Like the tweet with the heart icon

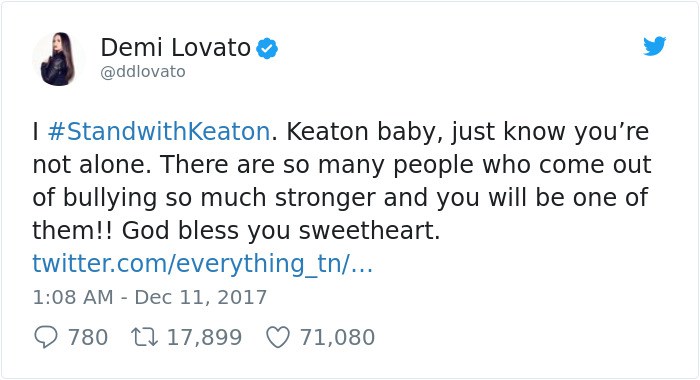[x=278, y=337]
